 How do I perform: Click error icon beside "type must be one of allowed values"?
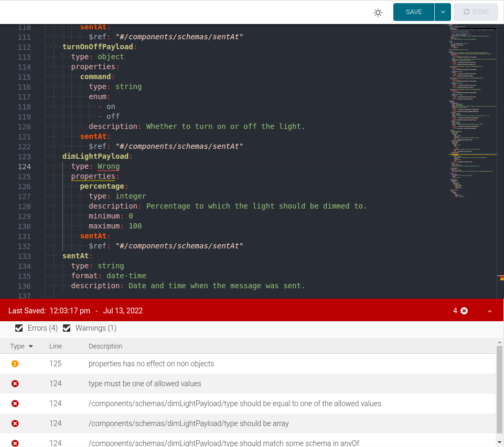[x=15, y=384]
